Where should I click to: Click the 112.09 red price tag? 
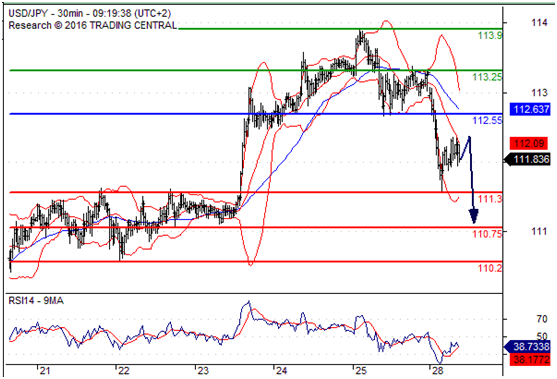click(x=529, y=144)
